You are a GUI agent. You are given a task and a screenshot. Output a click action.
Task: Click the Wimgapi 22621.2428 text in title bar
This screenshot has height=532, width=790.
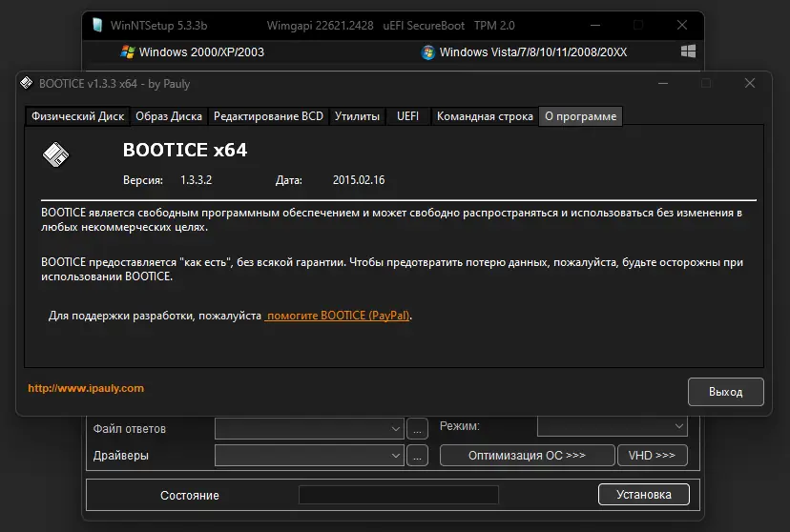tap(320, 26)
